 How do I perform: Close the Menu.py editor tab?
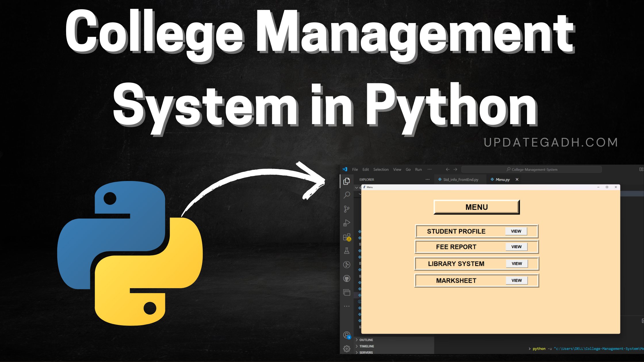[517, 180]
